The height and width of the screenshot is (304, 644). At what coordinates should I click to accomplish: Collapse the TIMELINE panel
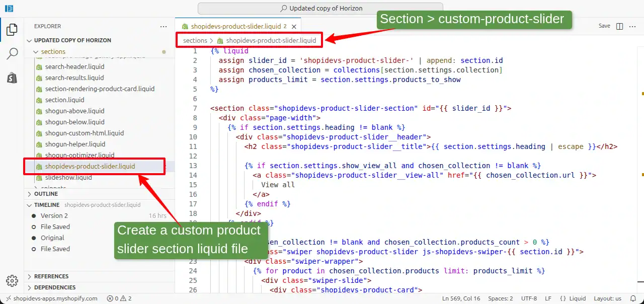[x=47, y=205]
